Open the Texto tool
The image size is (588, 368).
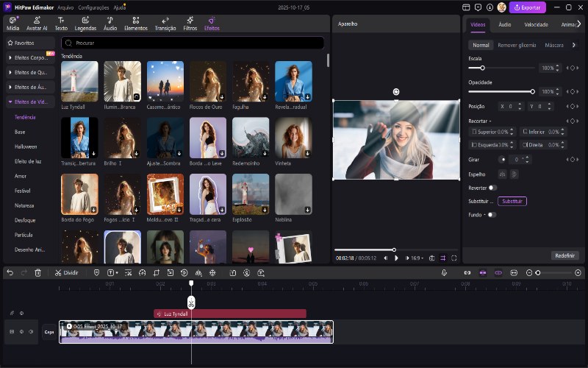(61, 24)
